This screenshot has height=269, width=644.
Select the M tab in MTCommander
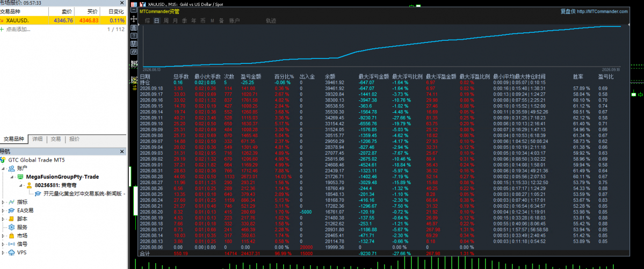coord(212,20)
